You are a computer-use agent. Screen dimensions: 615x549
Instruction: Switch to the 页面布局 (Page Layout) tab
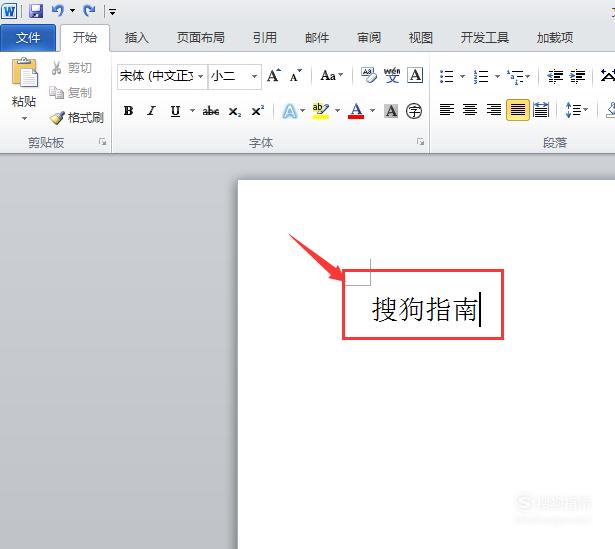click(201, 38)
